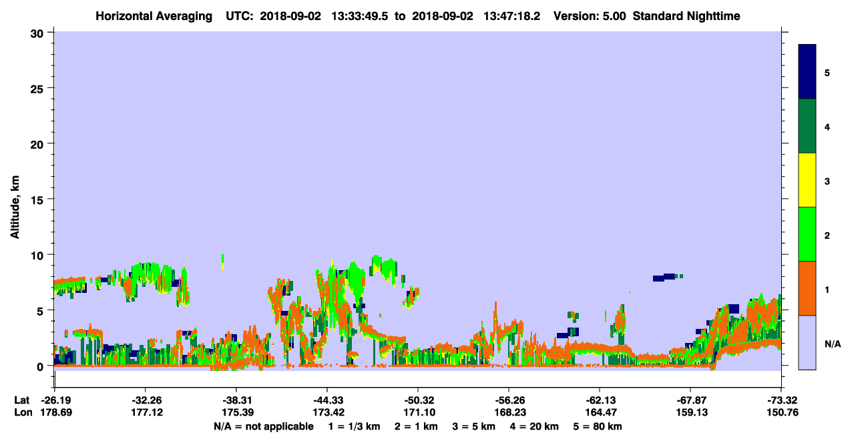The height and width of the screenshot is (445, 868).
Task: Click the altitude tick label '30'
Action: pos(39,33)
